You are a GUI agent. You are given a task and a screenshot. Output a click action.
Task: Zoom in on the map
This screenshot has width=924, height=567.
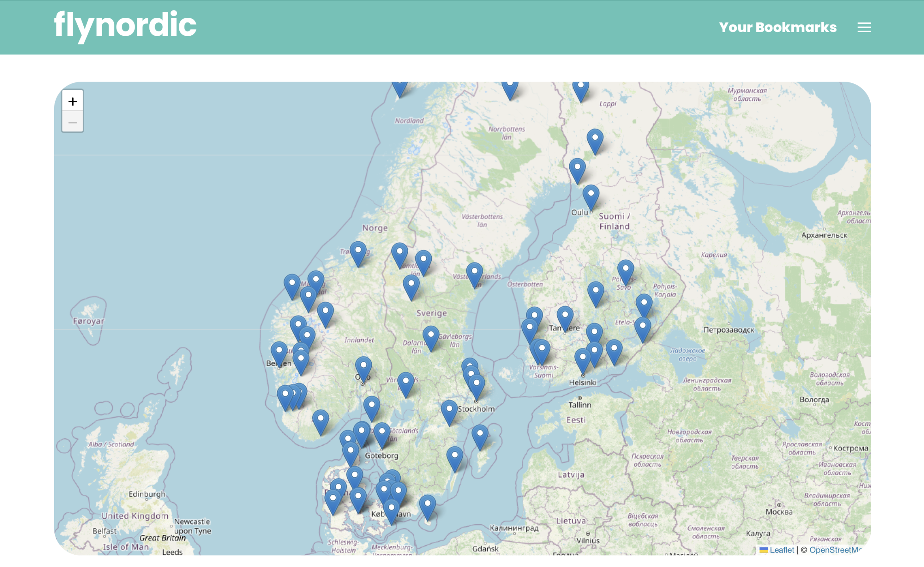tap(73, 101)
